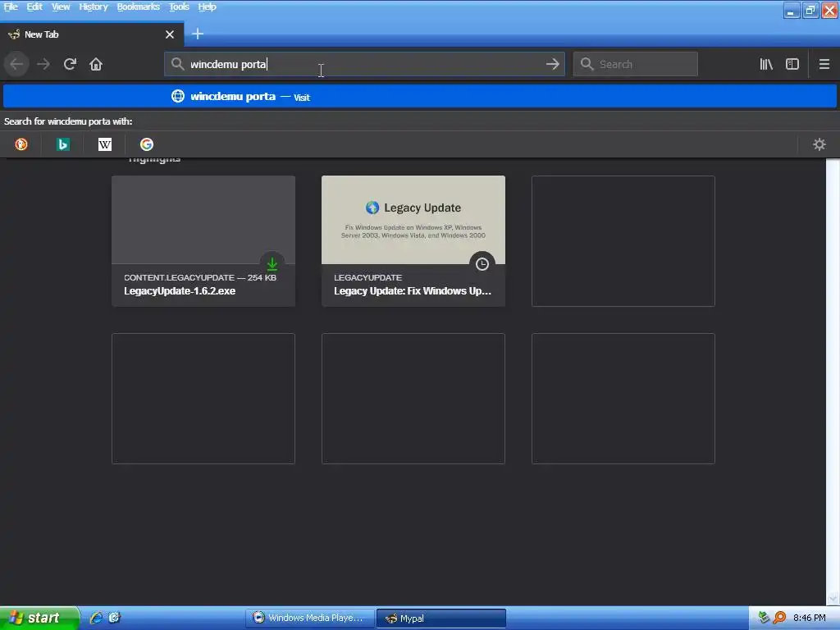Click the orange magnifier tray icon

point(779,618)
